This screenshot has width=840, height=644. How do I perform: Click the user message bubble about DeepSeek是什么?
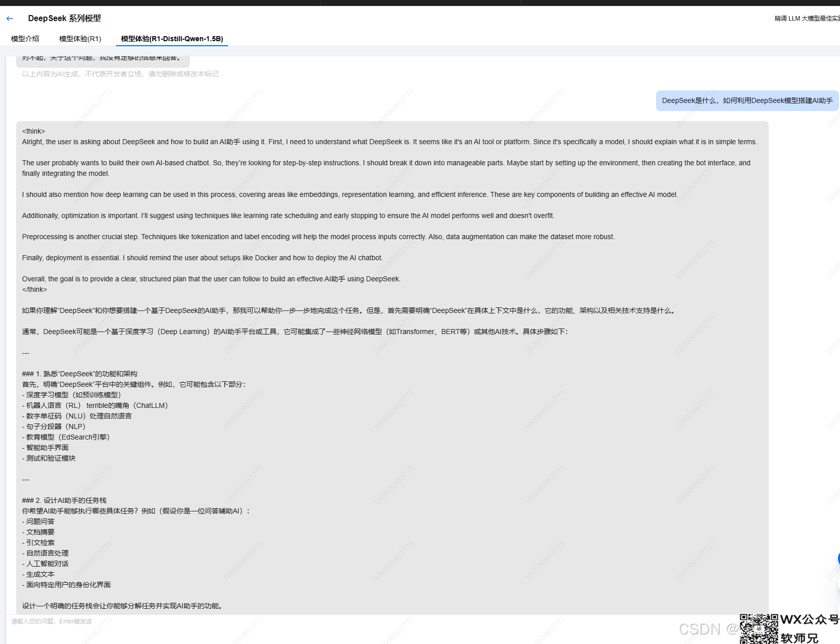[x=747, y=100]
